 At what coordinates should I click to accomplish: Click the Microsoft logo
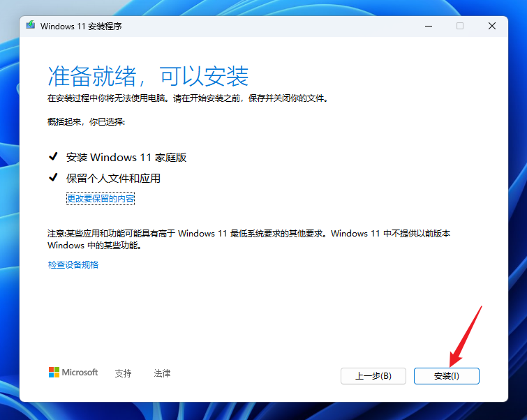click(x=73, y=373)
